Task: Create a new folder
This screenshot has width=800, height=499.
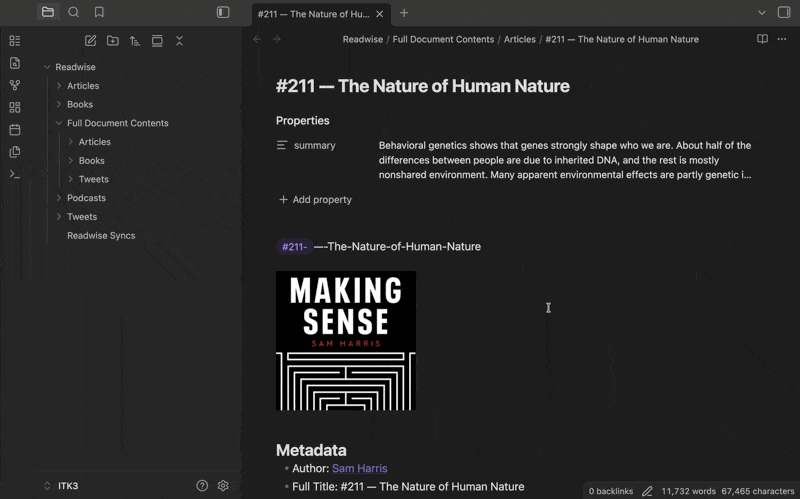Action: 113,41
